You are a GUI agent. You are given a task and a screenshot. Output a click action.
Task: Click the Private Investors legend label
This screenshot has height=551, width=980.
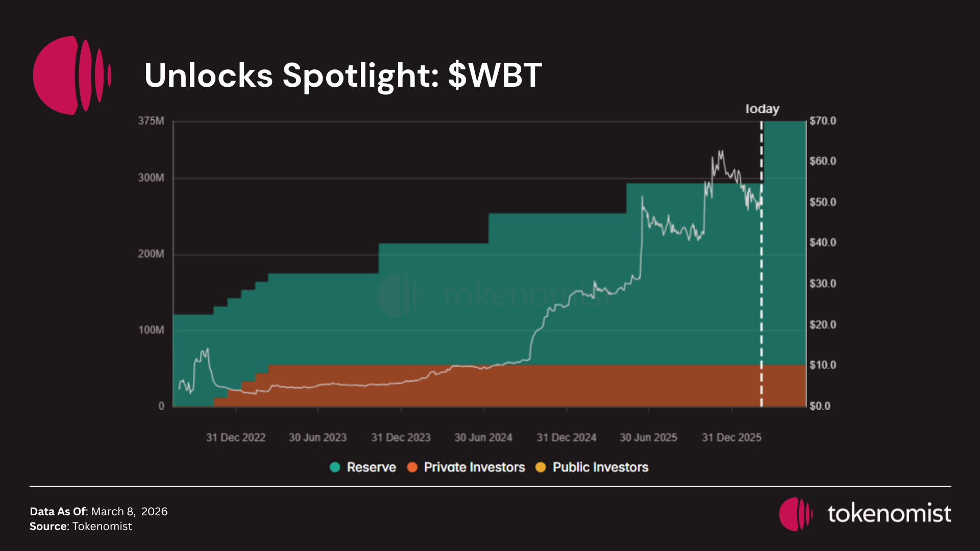pyautogui.click(x=474, y=467)
